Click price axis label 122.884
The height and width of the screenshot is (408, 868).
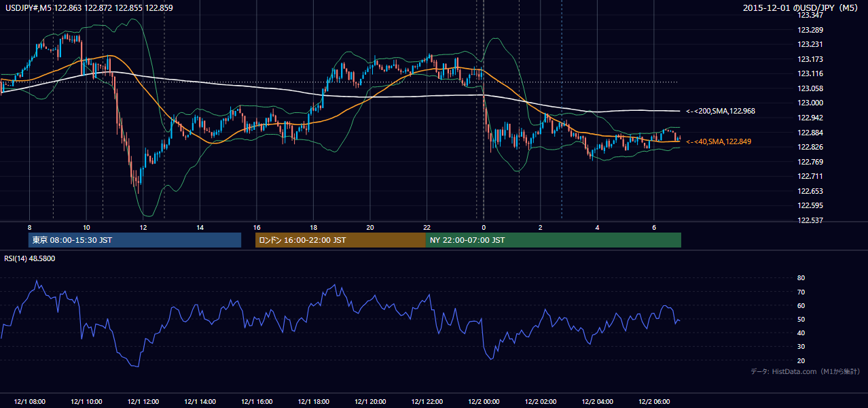click(x=810, y=133)
